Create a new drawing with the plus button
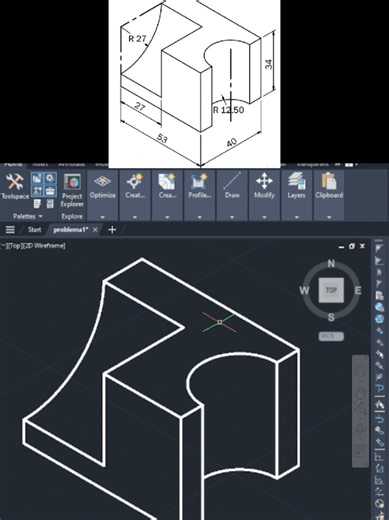This screenshot has width=389, height=520. (112, 230)
